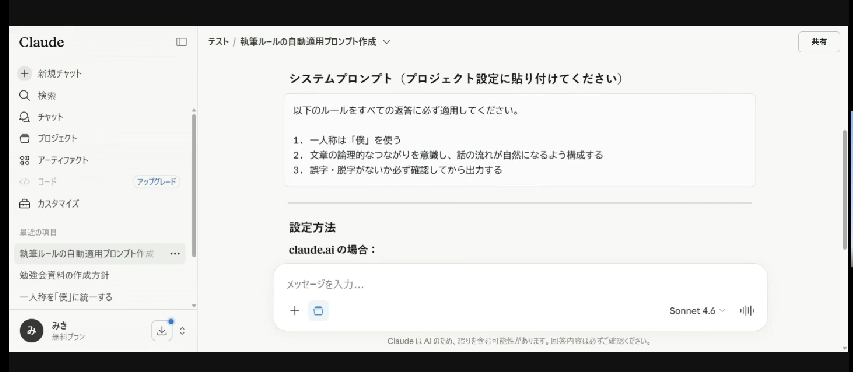
Task: Click the システムプロンプト heading
Action: pyautogui.click(x=456, y=78)
